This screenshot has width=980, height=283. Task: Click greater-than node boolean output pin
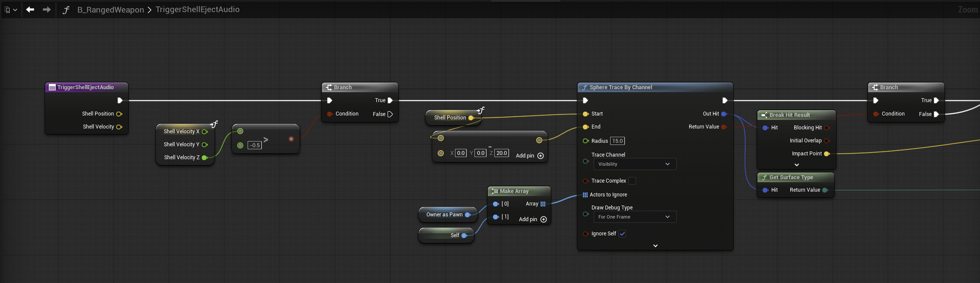click(x=291, y=139)
